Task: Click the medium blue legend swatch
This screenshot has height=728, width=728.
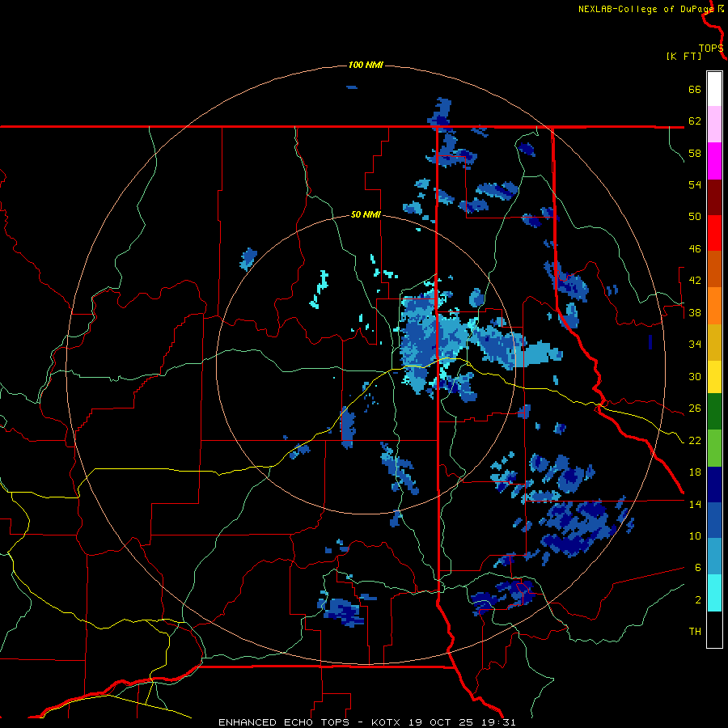Action: pos(714,520)
